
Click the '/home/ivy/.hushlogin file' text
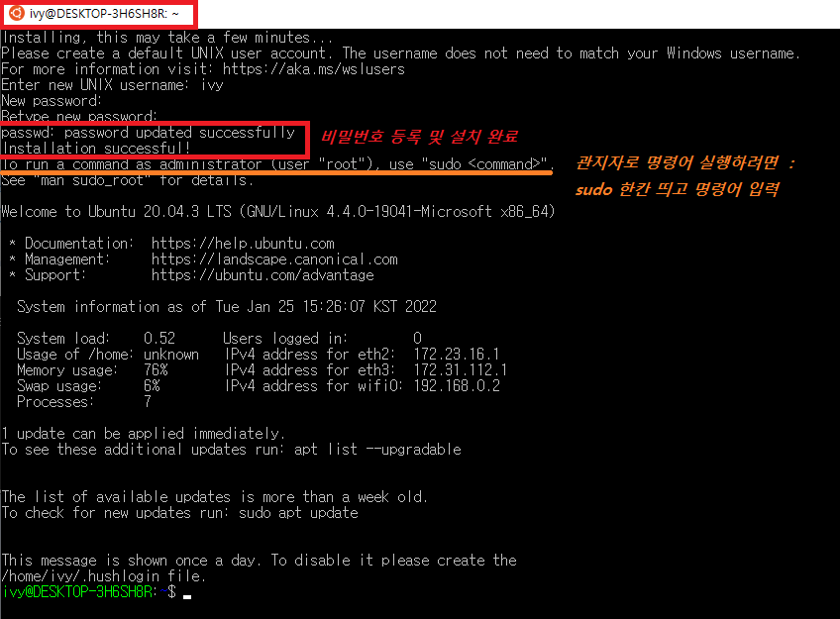click(x=103, y=576)
